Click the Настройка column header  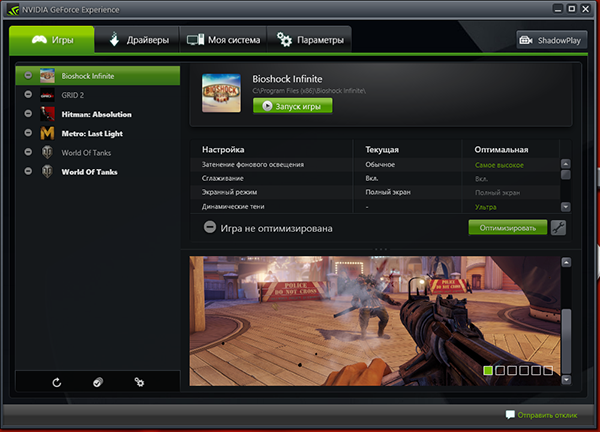coord(223,150)
